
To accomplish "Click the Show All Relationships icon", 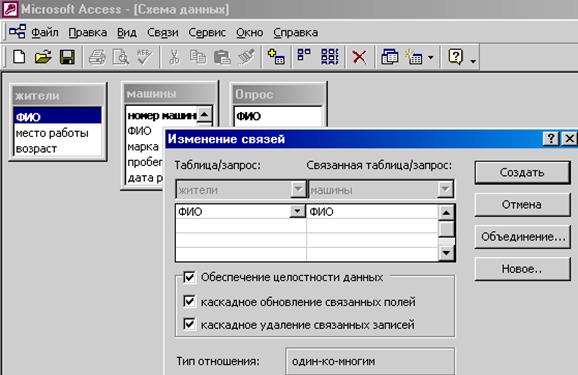I will 330,57.
